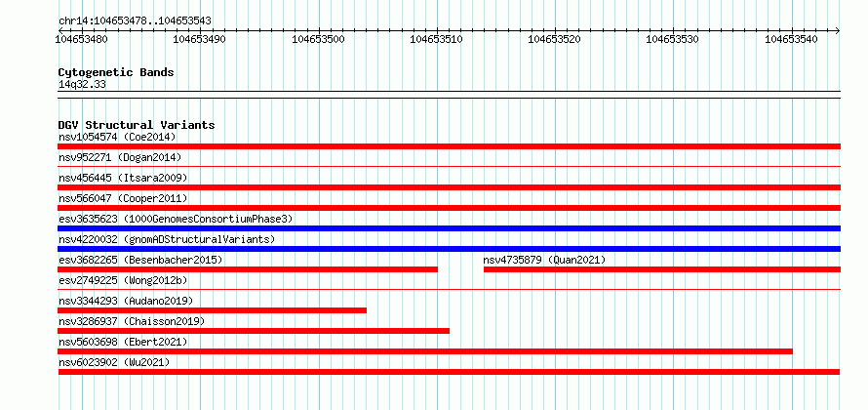Open nsv3286937 (Chaisson2019) label
The width and height of the screenshot is (868, 410).
click(132, 321)
